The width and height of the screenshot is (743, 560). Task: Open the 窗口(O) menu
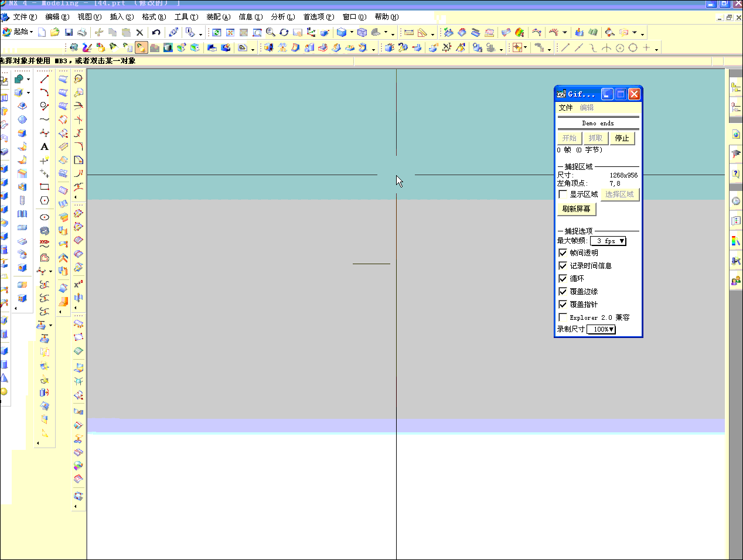354,17
